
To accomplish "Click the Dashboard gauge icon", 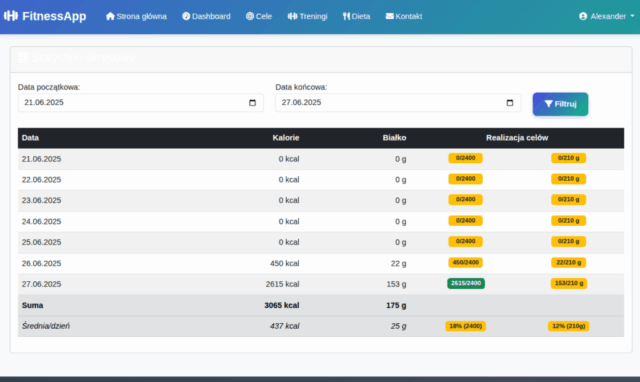I will click(x=186, y=16).
